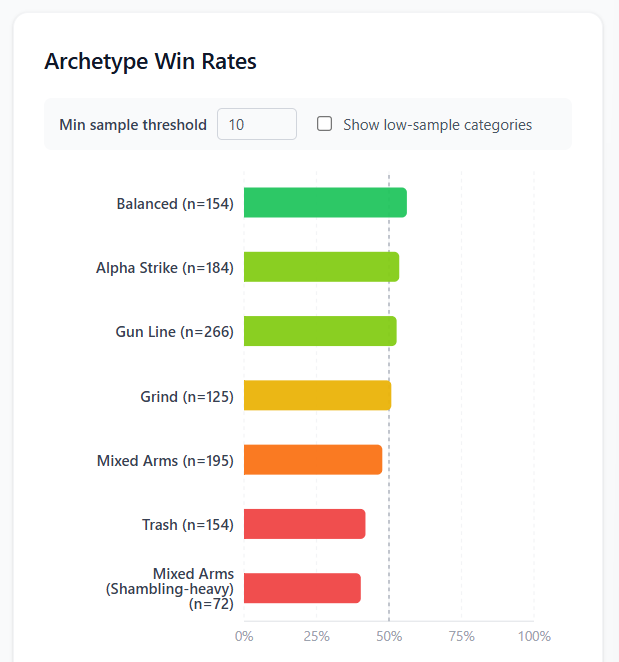This screenshot has width=619, height=662.
Task: Click the Mixed Arms (n=195) label
Action: (165, 461)
